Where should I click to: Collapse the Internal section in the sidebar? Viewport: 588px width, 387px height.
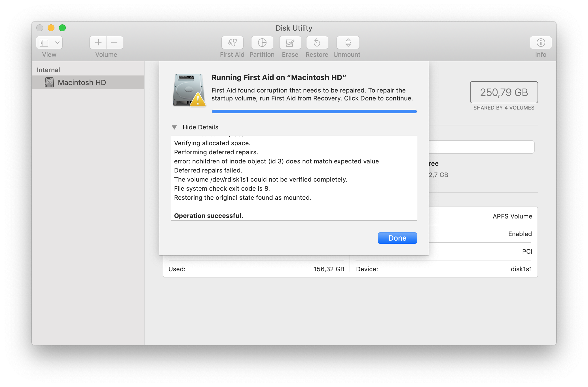point(48,70)
